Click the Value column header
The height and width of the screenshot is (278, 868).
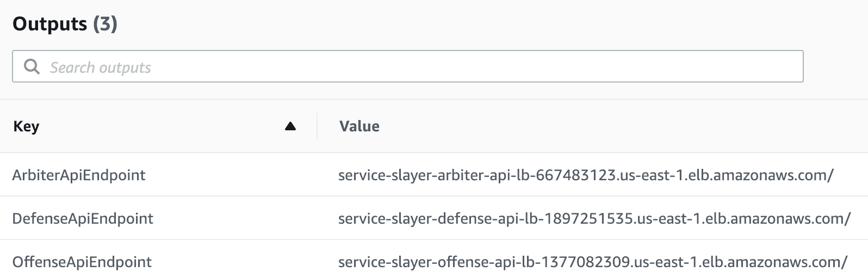pos(359,127)
